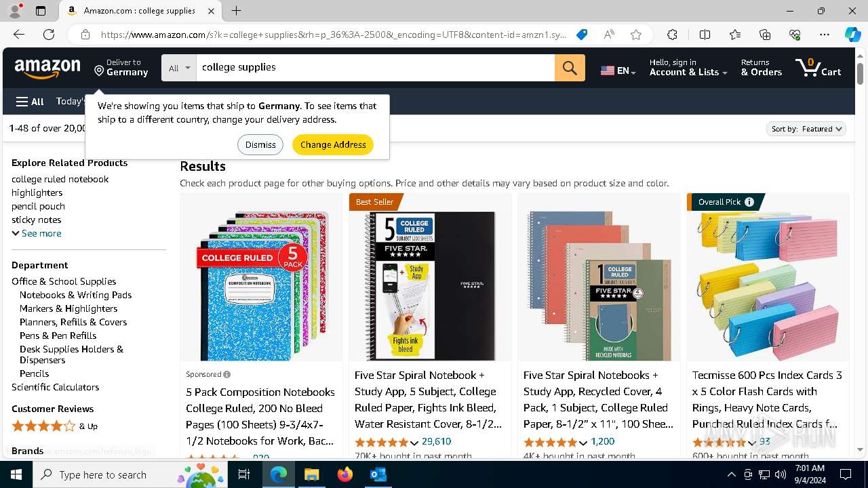Click the Amazon logo
This screenshot has height=488, width=868.
tap(47, 68)
